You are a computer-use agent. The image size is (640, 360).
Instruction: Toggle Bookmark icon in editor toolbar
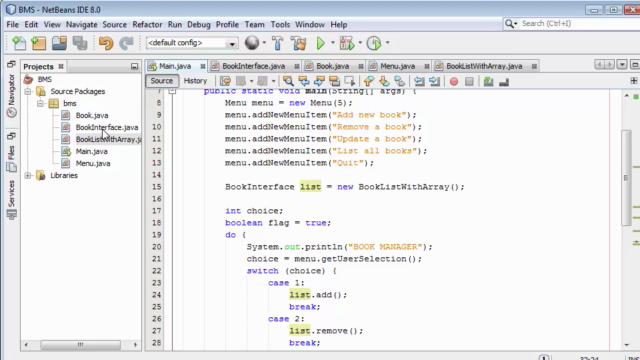(400, 81)
